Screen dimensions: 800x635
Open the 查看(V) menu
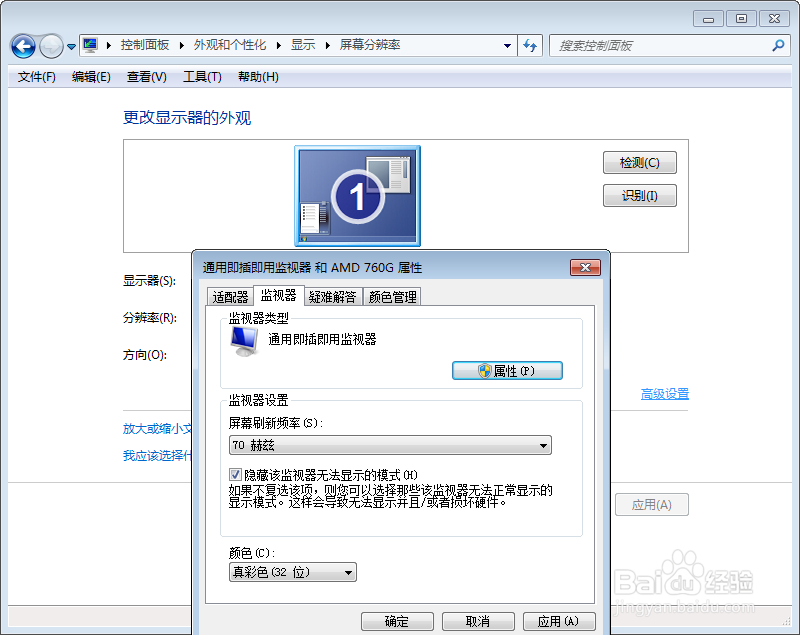click(146, 77)
